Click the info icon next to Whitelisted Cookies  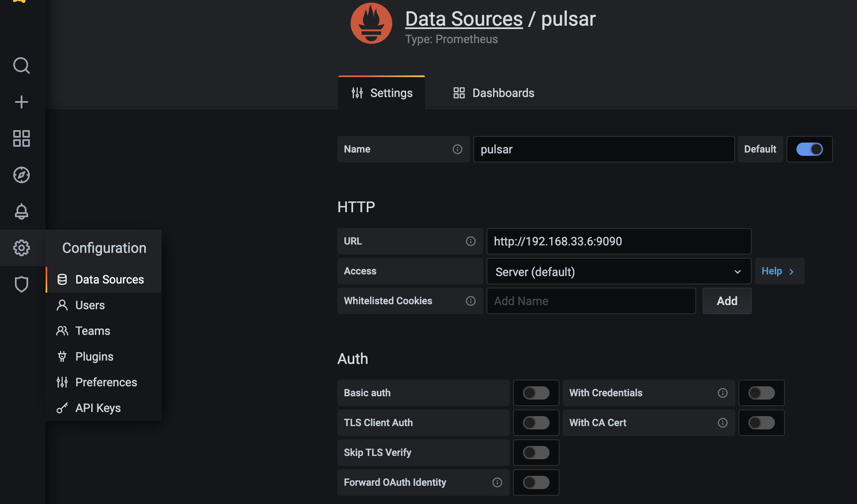pyautogui.click(x=471, y=301)
